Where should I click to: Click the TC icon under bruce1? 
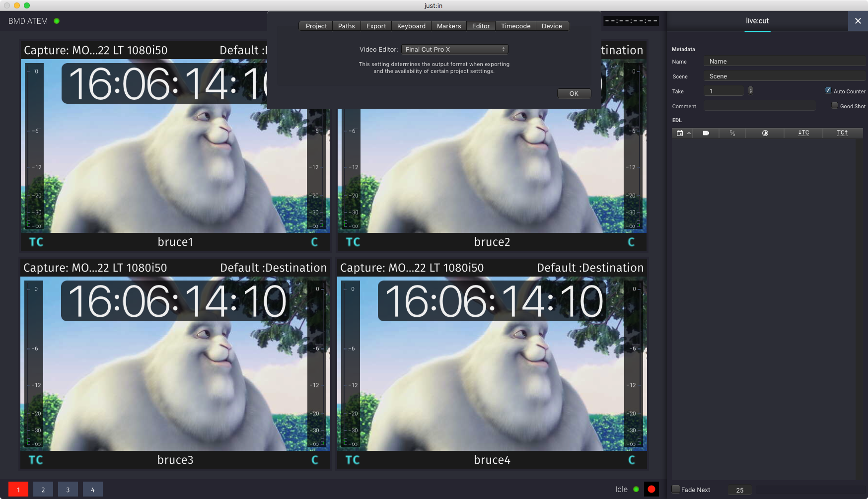point(36,242)
